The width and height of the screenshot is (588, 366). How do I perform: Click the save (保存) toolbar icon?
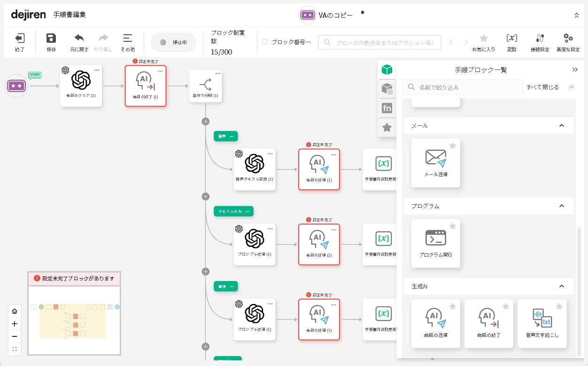tap(51, 39)
